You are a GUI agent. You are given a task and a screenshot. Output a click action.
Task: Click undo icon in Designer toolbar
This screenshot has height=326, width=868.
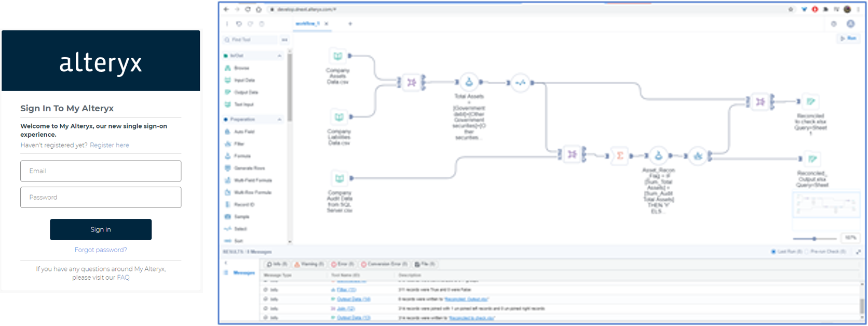coord(239,24)
